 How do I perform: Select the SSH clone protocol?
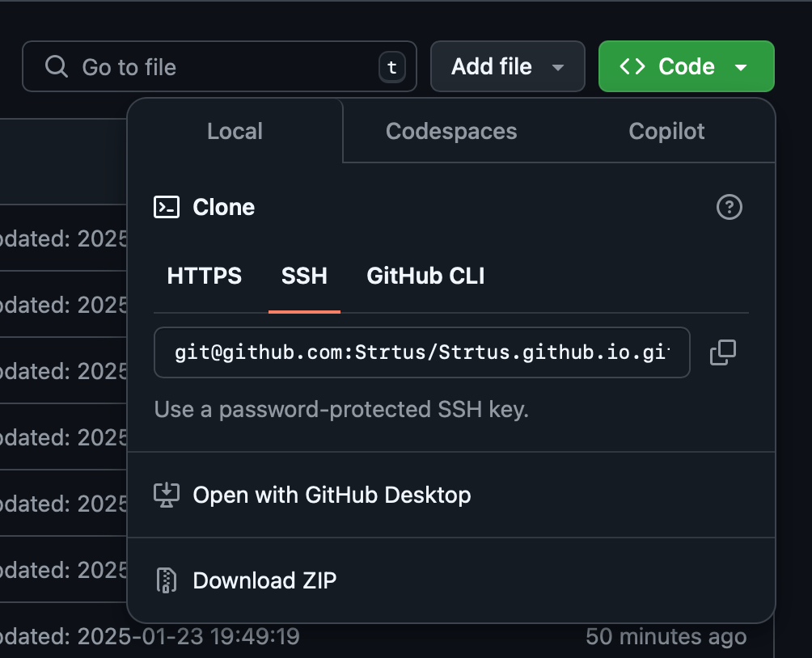(x=304, y=276)
